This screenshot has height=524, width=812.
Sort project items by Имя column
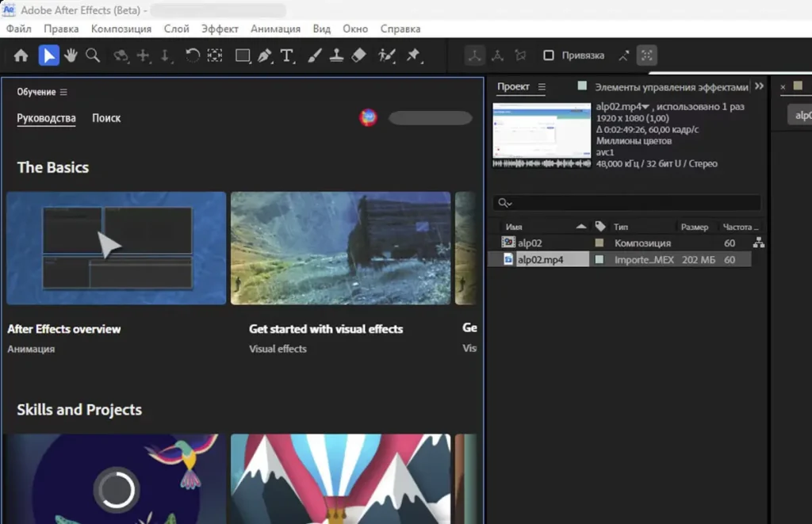point(514,227)
